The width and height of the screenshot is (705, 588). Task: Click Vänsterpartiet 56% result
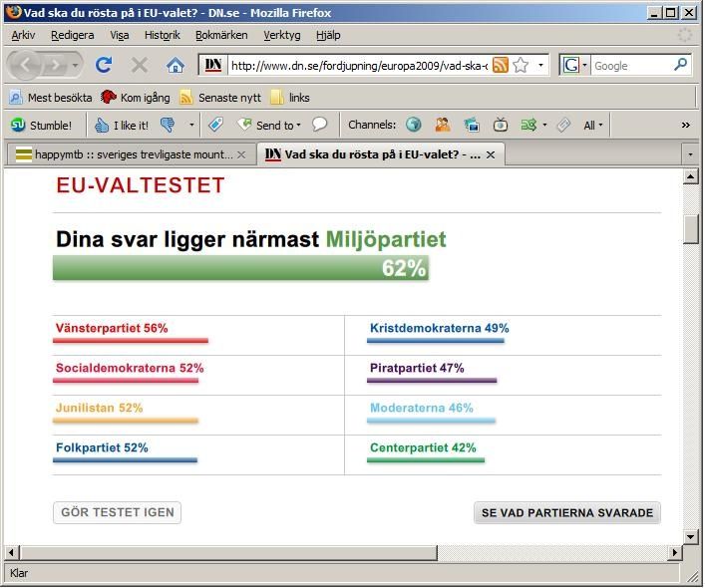tap(112, 328)
